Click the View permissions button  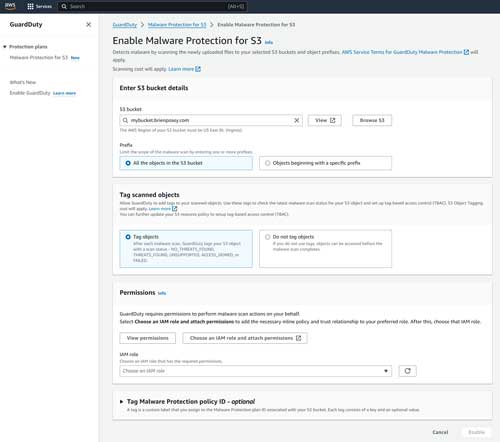click(148, 338)
